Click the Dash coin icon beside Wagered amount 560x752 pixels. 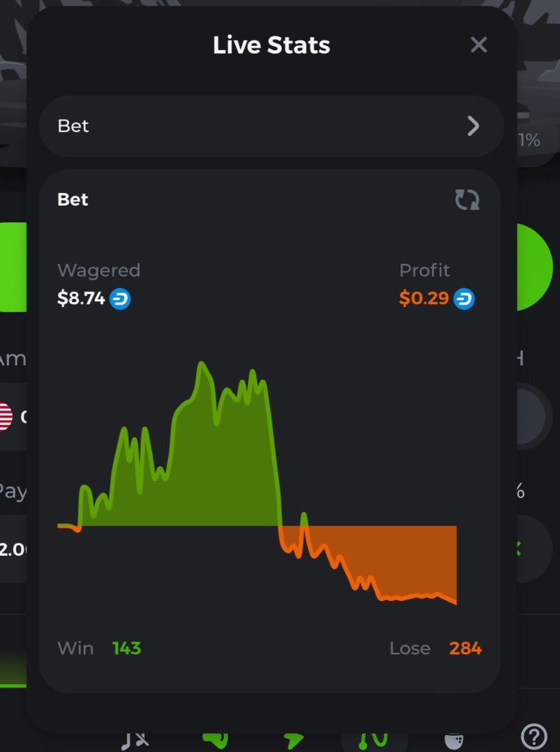click(x=120, y=299)
